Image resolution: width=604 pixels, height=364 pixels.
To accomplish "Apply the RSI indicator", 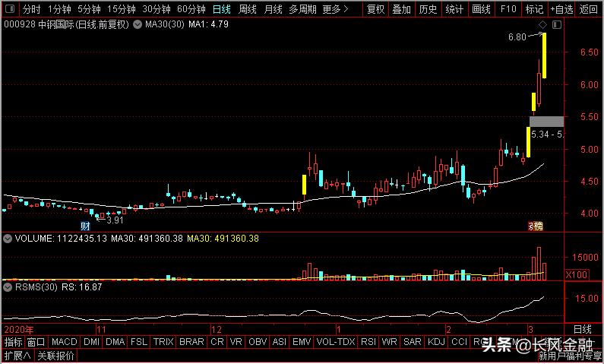I will pyautogui.click(x=368, y=342).
